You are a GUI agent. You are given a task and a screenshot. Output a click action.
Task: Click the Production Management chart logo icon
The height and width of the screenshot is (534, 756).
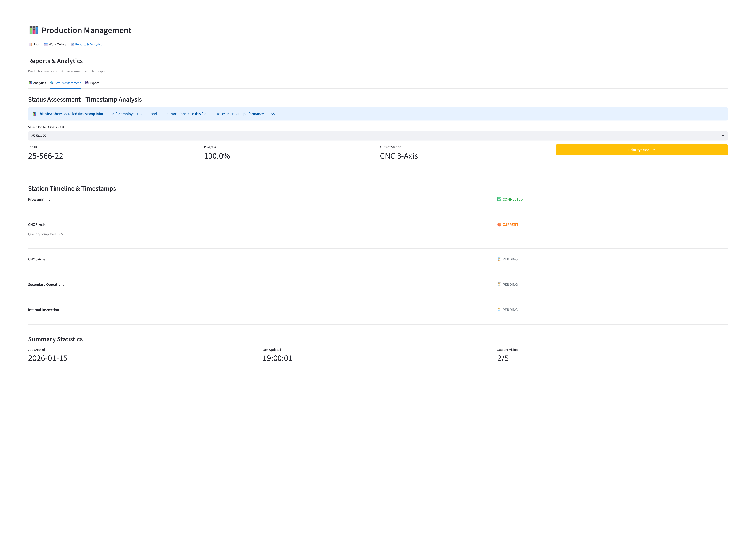point(34,30)
